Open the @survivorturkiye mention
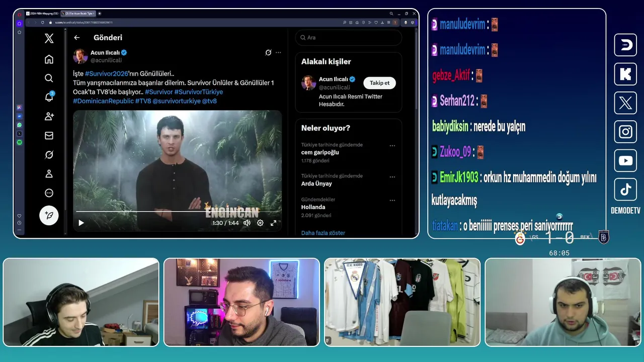 pyautogui.click(x=176, y=101)
